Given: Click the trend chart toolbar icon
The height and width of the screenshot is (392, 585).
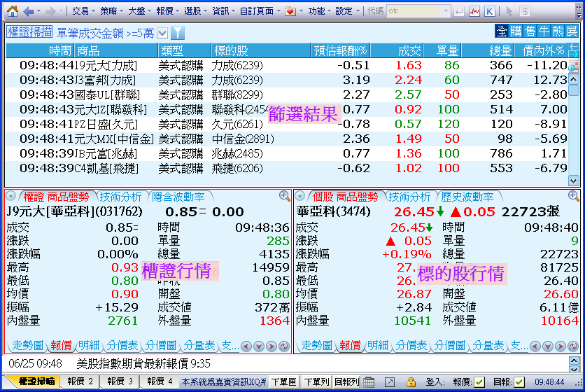Looking at the screenshot, I should pyautogui.click(x=474, y=11).
